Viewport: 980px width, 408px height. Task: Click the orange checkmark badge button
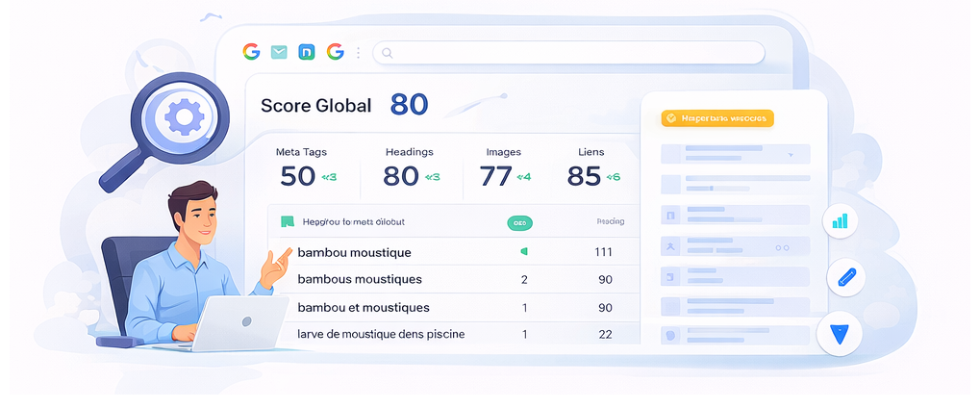pos(717,118)
